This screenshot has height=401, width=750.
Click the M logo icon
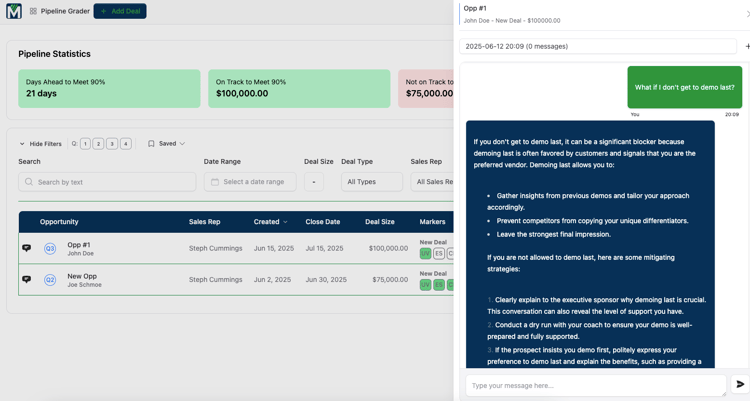14,11
